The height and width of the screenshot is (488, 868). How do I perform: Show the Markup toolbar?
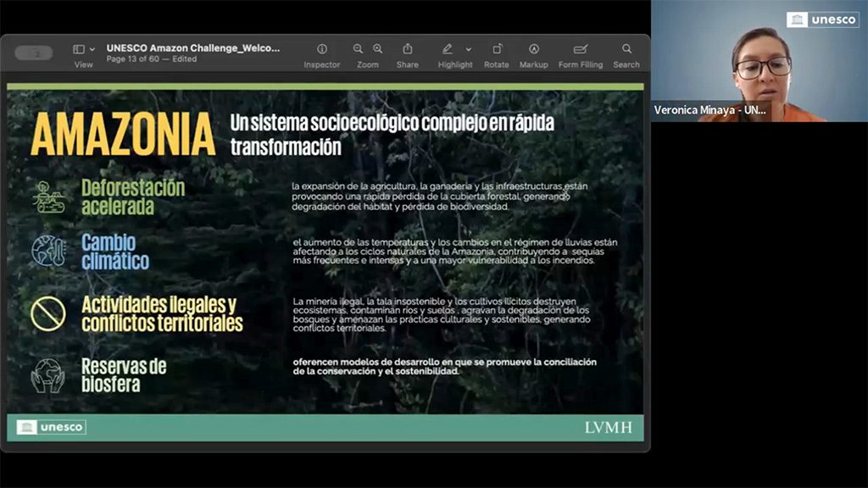coord(534,50)
